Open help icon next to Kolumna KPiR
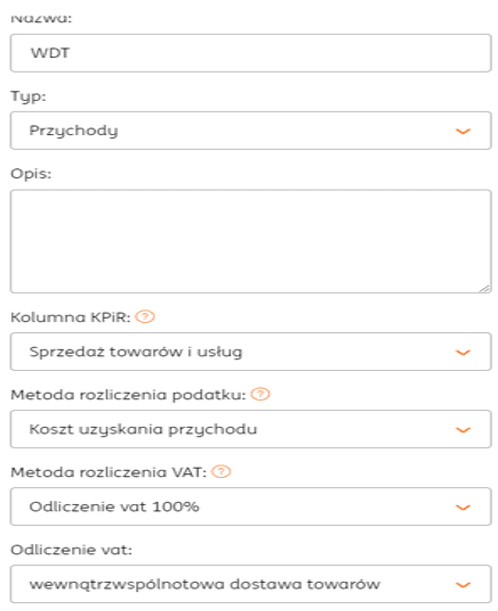 tap(145, 317)
